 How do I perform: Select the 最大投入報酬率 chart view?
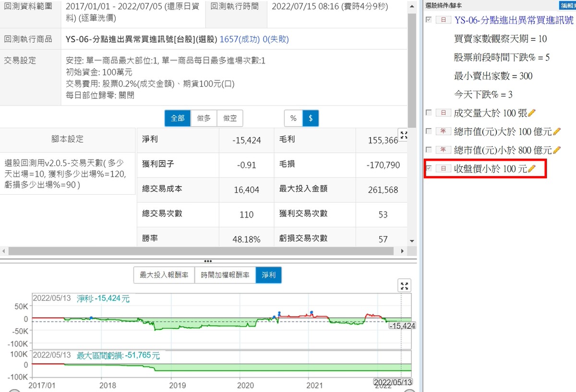pos(164,275)
